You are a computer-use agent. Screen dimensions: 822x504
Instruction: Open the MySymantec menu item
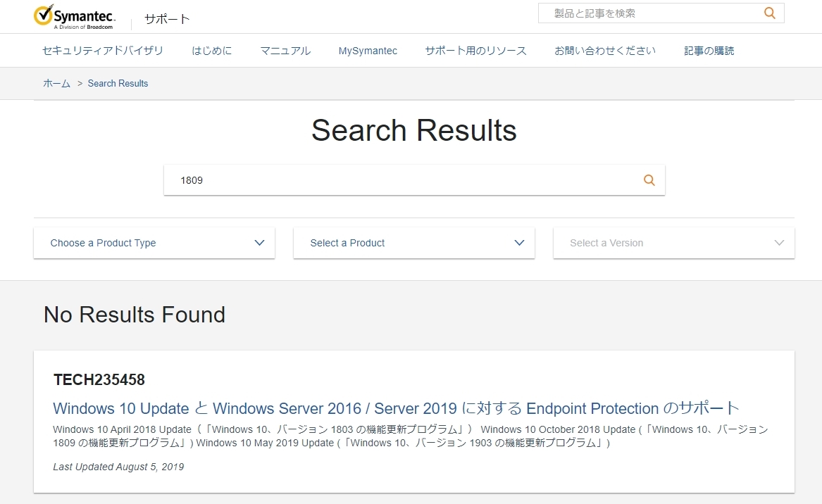368,51
